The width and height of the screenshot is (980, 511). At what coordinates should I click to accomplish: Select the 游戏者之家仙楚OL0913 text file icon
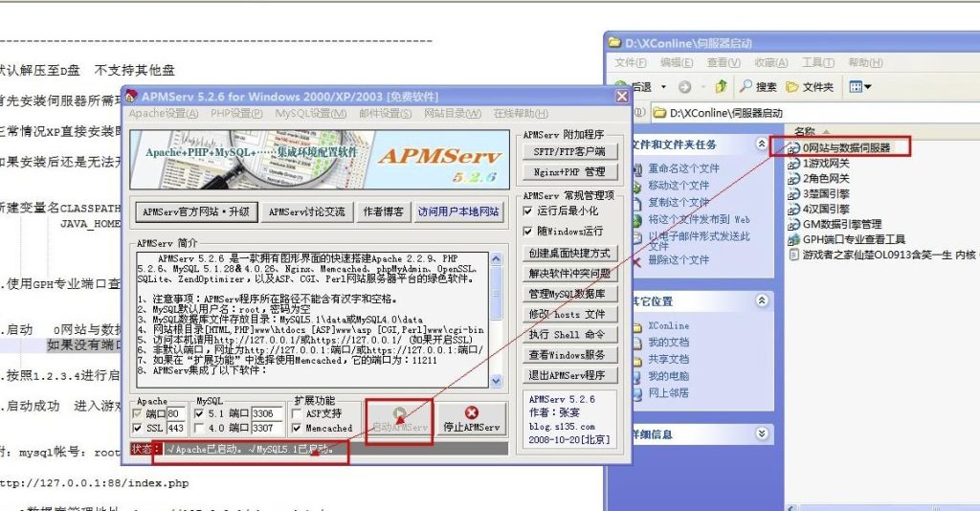793,255
